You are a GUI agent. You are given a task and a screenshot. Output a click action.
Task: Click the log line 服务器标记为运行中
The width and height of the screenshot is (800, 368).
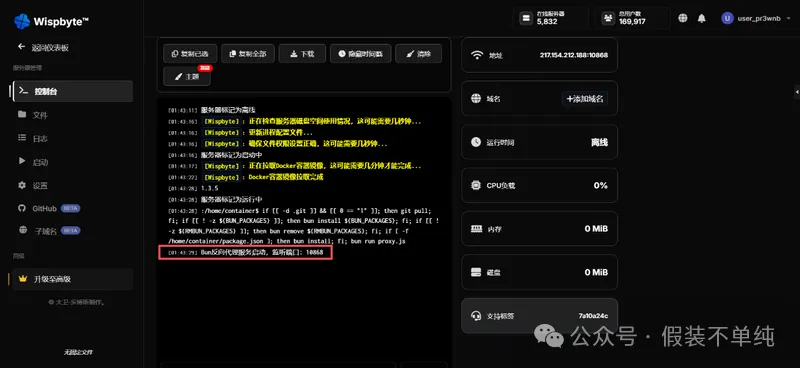232,200
